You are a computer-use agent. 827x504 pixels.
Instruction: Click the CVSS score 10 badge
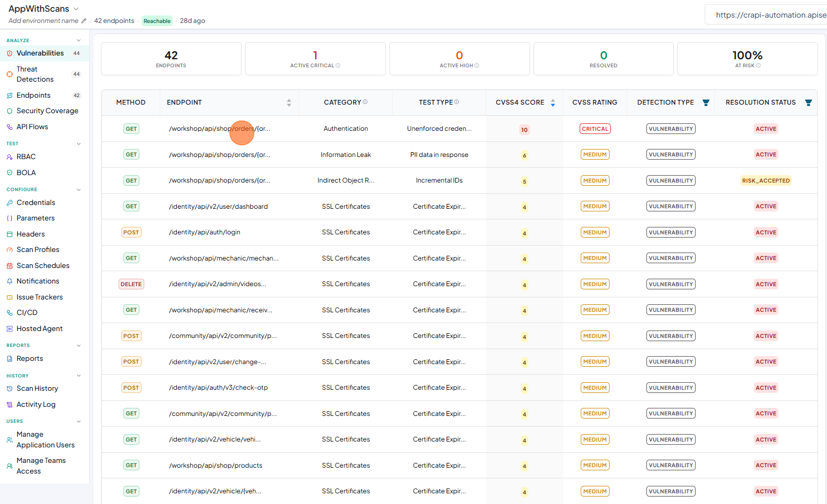tap(525, 130)
